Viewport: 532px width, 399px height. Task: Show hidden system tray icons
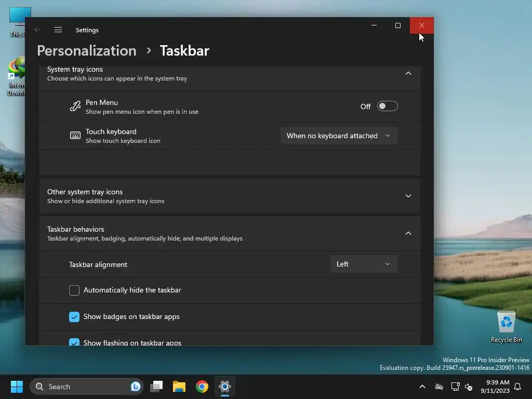(422, 387)
